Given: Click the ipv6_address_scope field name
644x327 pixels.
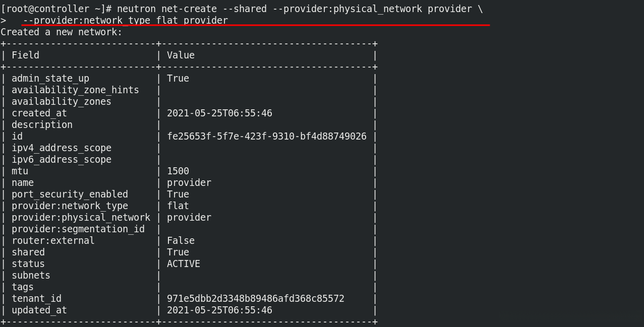Looking at the screenshot, I should coord(62,160).
